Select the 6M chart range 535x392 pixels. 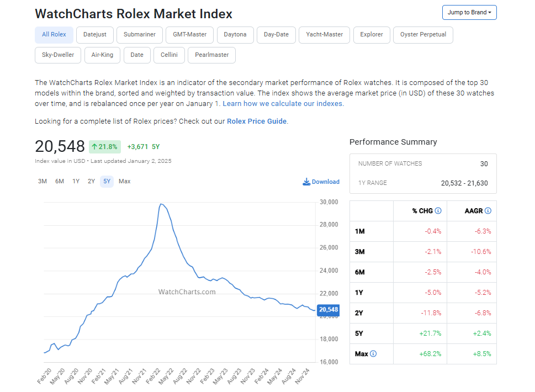tap(60, 182)
